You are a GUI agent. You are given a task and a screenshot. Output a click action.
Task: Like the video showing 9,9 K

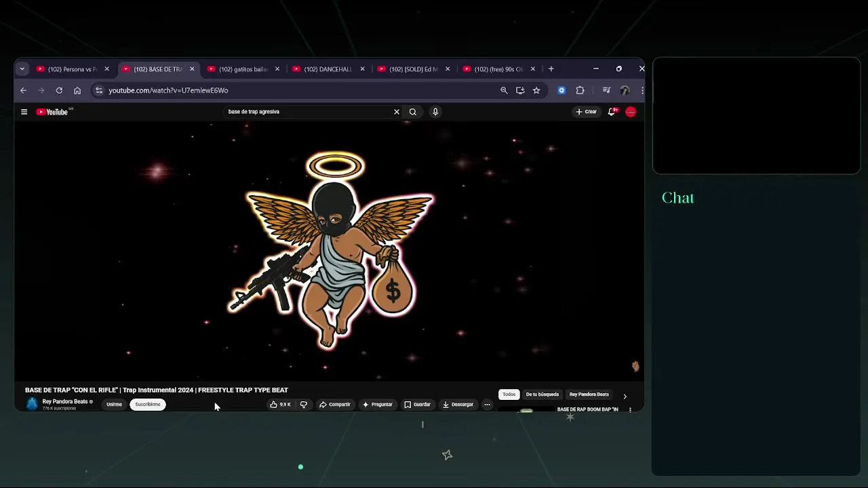tap(280, 405)
